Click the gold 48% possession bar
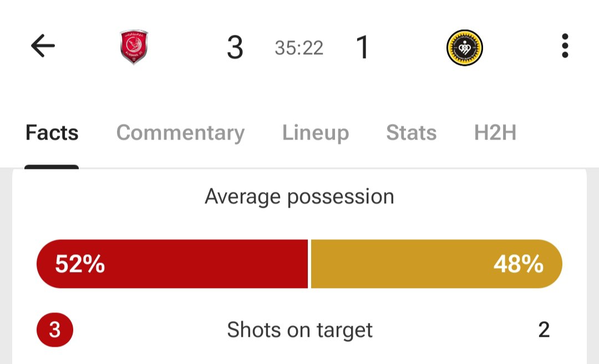This screenshot has height=364, width=599. point(436,264)
